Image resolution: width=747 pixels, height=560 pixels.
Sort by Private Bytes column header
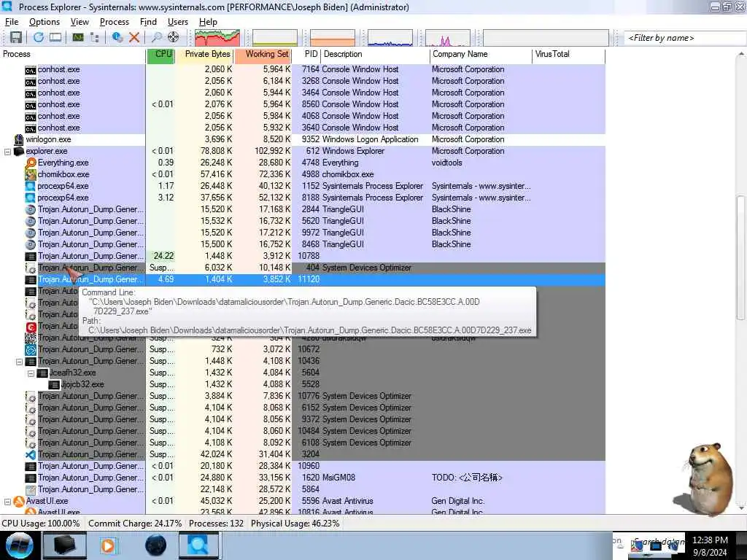pos(204,54)
